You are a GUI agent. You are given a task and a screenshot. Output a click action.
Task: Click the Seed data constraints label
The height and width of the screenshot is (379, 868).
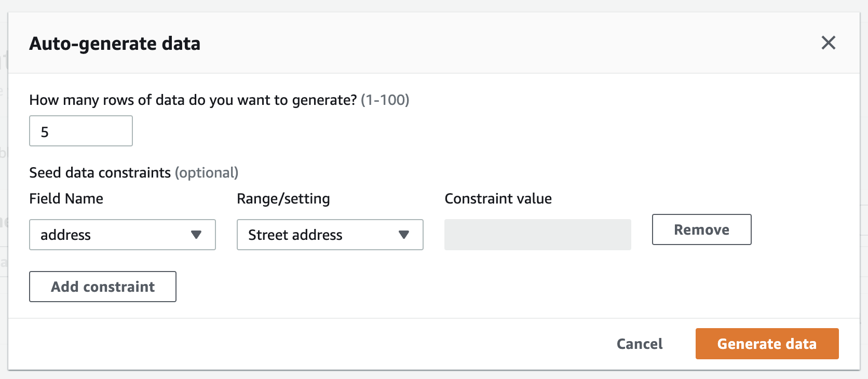(x=134, y=172)
